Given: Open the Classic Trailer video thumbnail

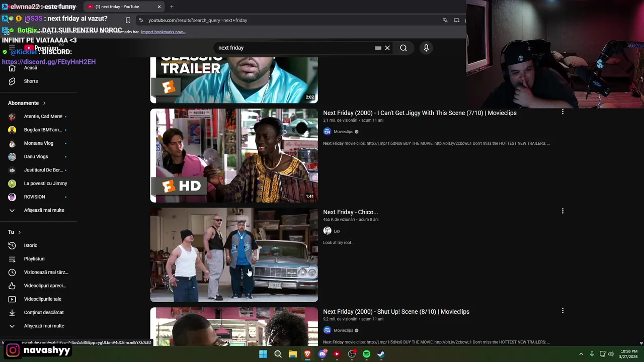Looking at the screenshot, I should coord(234,80).
